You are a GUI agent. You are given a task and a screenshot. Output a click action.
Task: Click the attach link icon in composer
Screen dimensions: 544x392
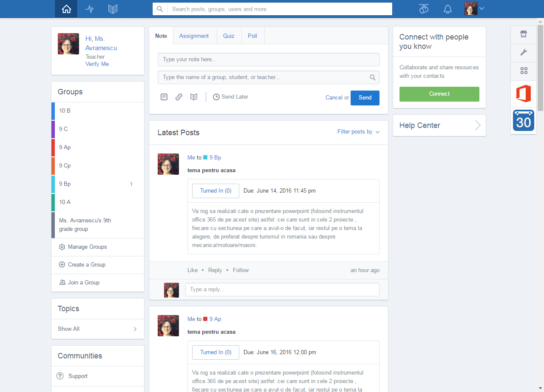point(179,97)
